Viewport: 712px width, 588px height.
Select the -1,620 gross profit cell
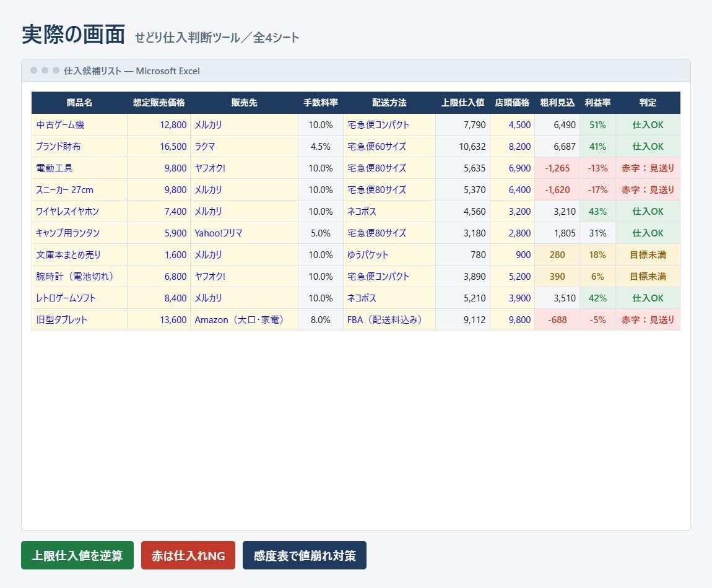[x=557, y=190]
